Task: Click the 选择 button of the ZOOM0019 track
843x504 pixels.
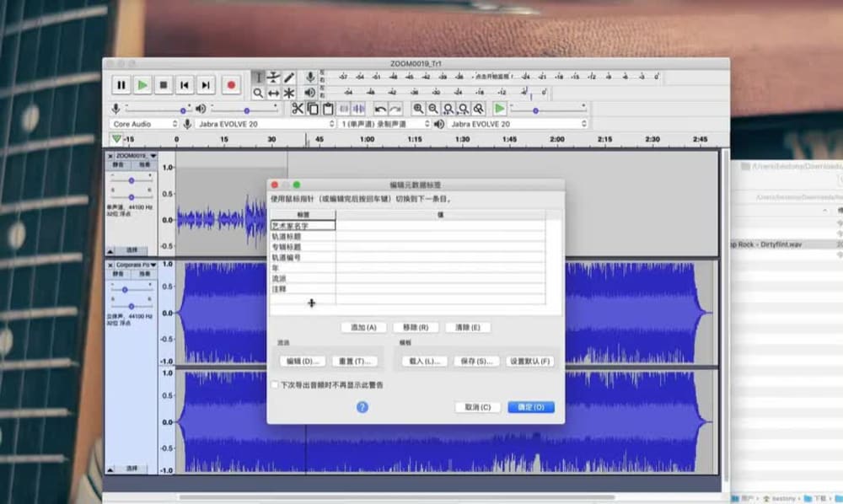Action: pyautogui.click(x=132, y=250)
